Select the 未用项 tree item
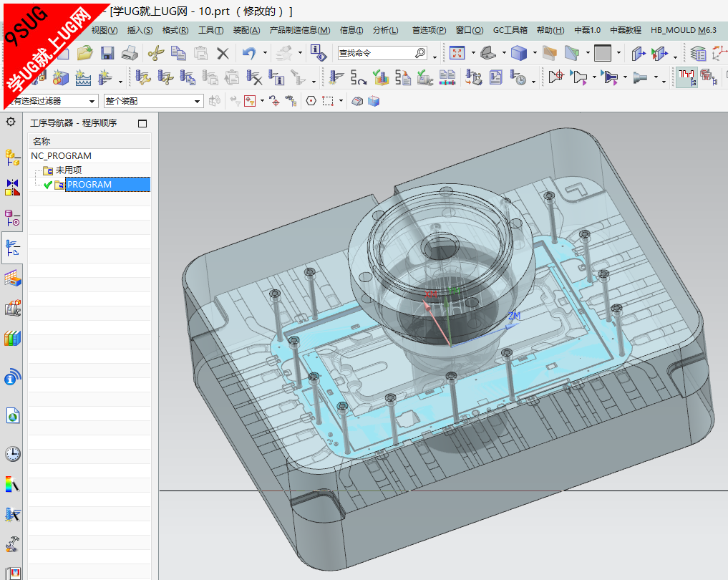Image resolution: width=728 pixels, height=580 pixels. tap(68, 170)
